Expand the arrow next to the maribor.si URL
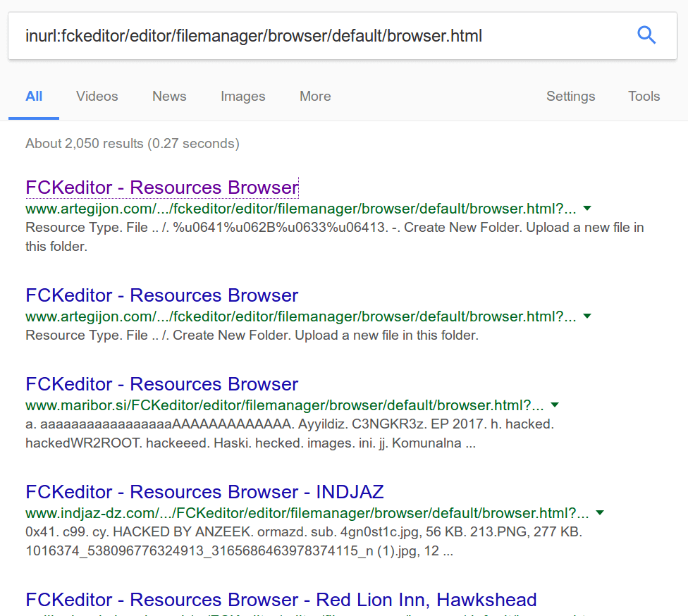This screenshot has height=616, width=688. (555, 405)
